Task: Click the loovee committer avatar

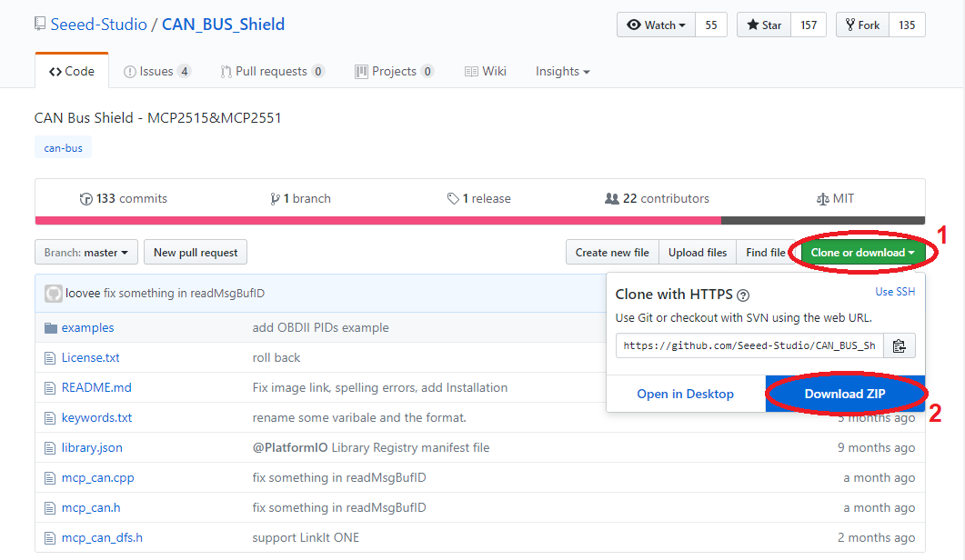Action: point(54,294)
